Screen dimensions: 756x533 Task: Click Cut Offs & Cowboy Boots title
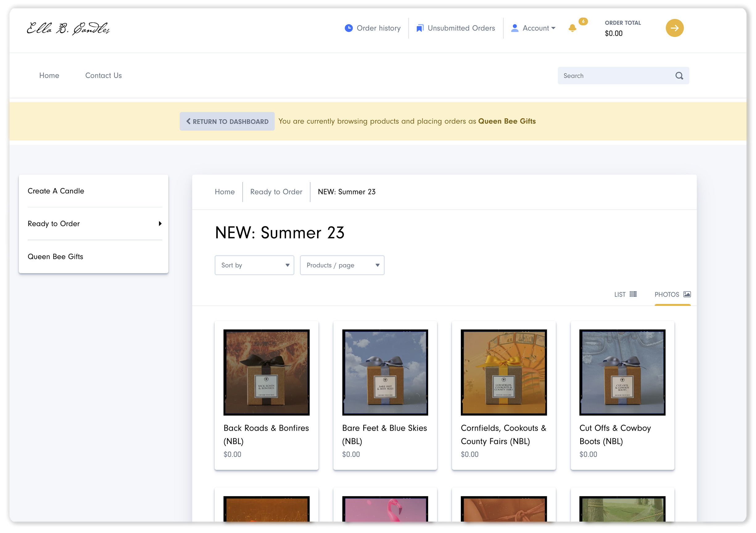615,435
